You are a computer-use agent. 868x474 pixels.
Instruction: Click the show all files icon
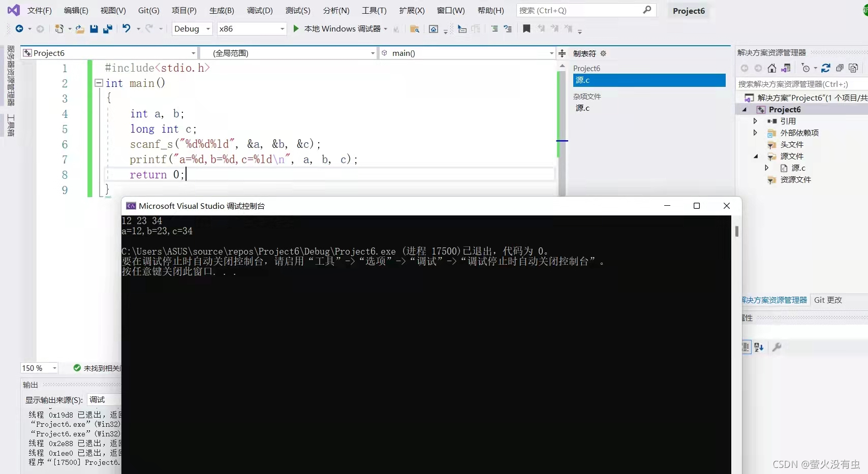pos(853,68)
